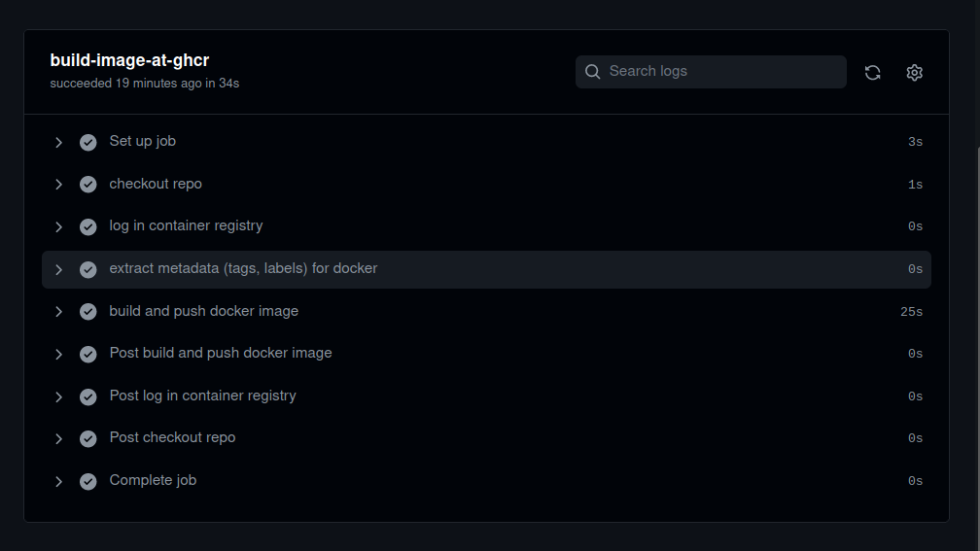Click checkmark next to Post checkout repo

pyautogui.click(x=88, y=438)
